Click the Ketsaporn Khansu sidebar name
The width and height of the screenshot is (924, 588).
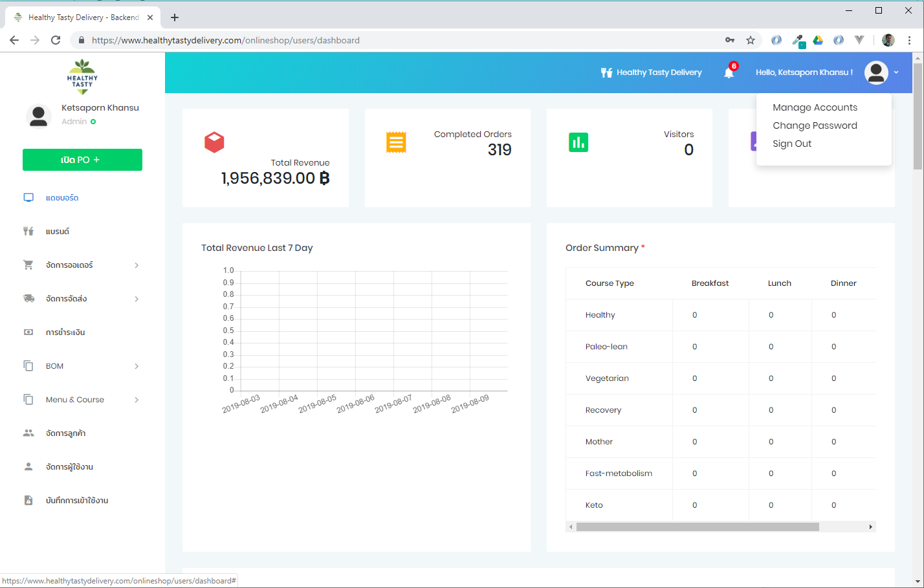(x=100, y=108)
